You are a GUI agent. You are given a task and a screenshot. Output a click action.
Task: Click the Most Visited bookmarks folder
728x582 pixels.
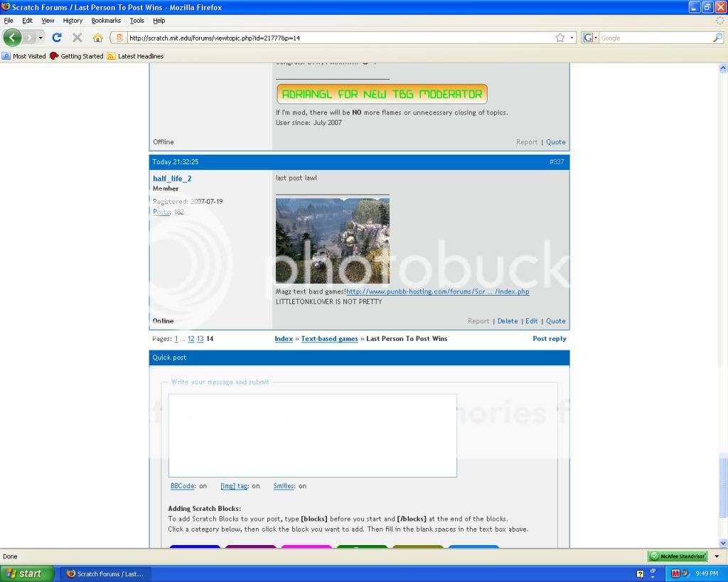tap(24, 56)
